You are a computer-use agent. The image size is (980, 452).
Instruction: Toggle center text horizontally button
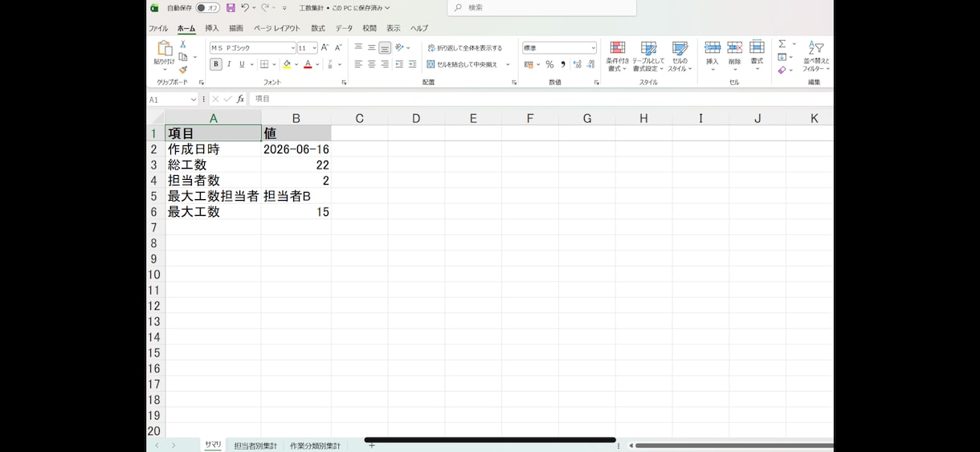coord(372,64)
